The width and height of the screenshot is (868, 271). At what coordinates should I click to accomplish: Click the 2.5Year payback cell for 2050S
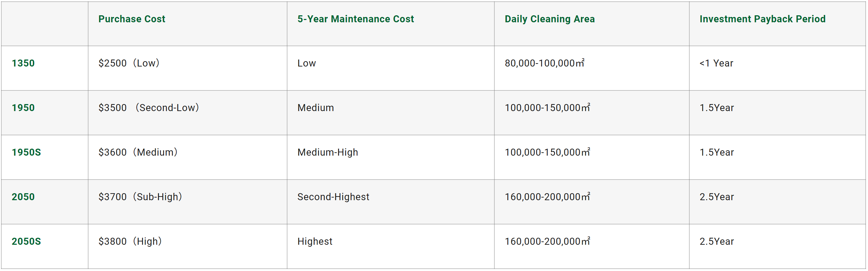point(717,241)
